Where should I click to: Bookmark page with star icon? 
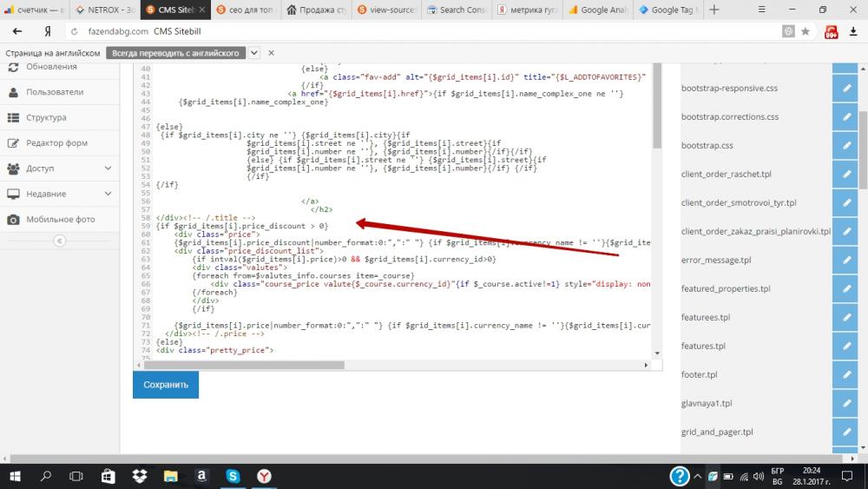806,31
